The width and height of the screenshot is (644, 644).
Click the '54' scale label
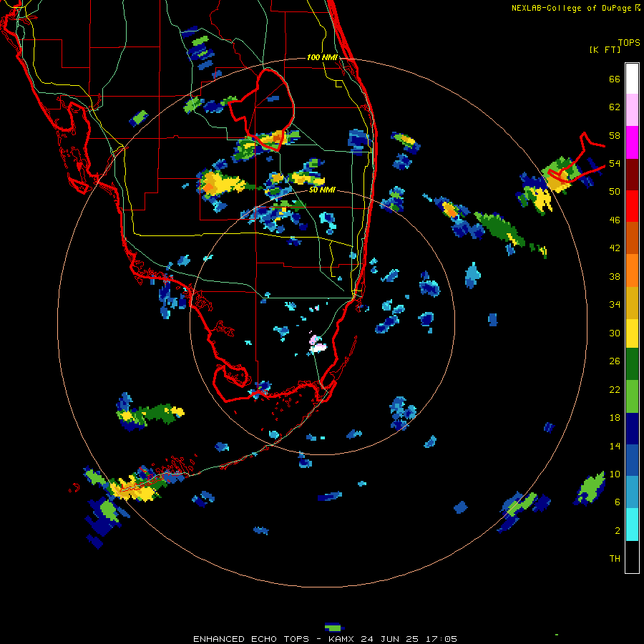tap(615, 163)
